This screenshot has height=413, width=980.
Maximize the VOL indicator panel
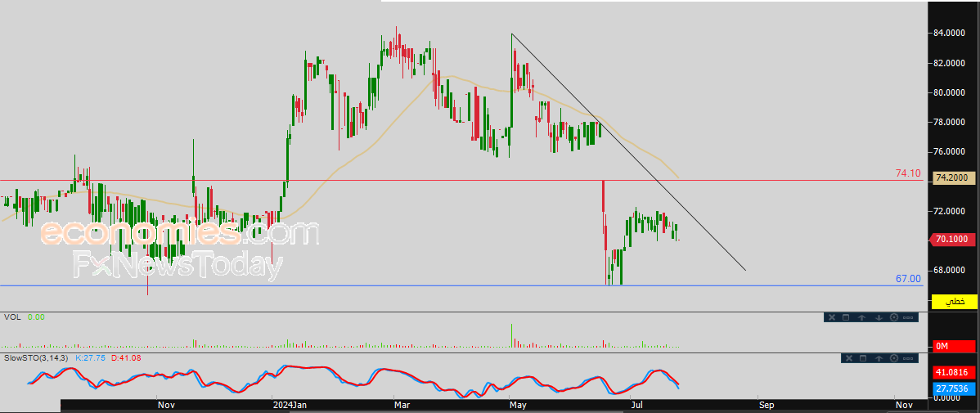pos(847,317)
